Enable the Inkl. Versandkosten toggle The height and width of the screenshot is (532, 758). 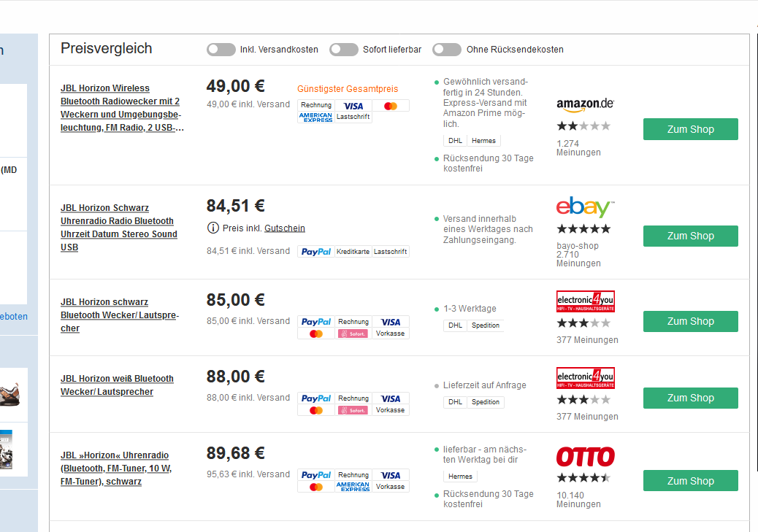pyautogui.click(x=221, y=50)
